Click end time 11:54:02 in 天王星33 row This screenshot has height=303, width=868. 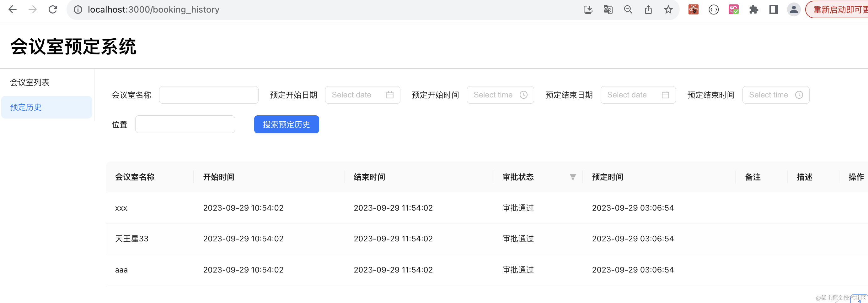coord(393,239)
